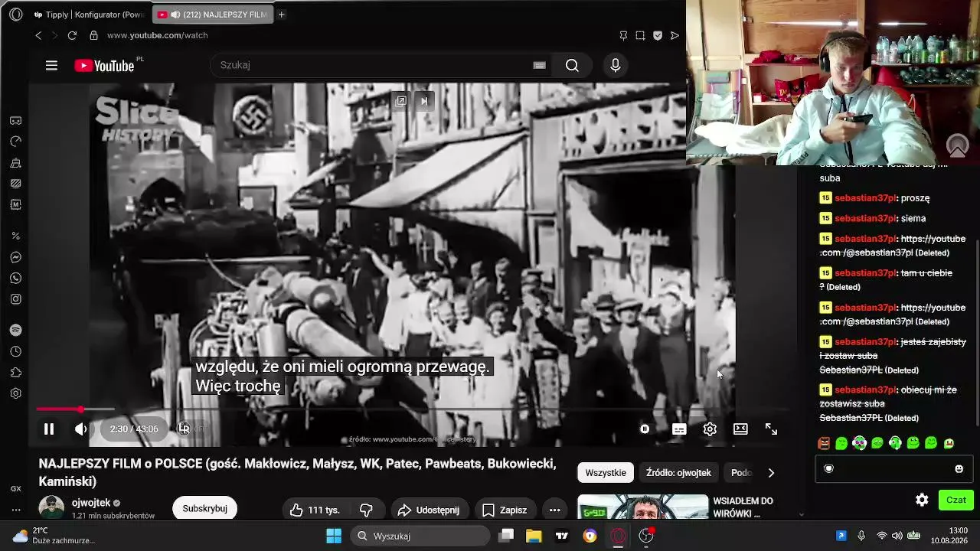The width and height of the screenshot is (980, 551).
Task: Open the YouTube guide hamburger menu
Action: click(x=51, y=66)
